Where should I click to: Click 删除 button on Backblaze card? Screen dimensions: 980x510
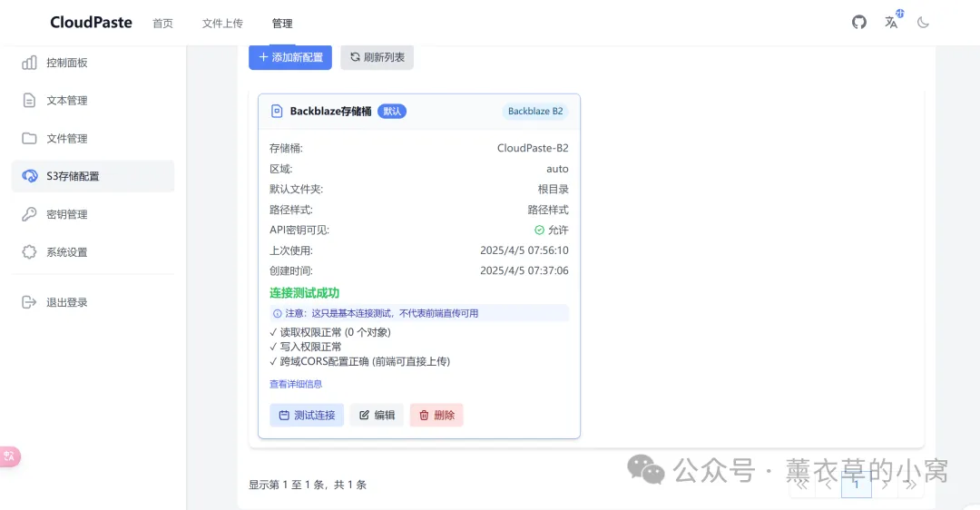436,415
